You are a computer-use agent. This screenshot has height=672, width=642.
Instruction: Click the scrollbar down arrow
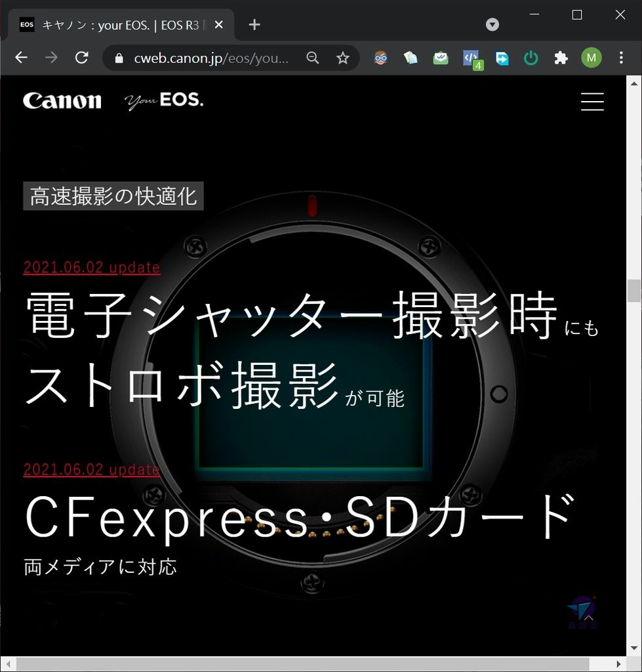pyautogui.click(x=634, y=648)
